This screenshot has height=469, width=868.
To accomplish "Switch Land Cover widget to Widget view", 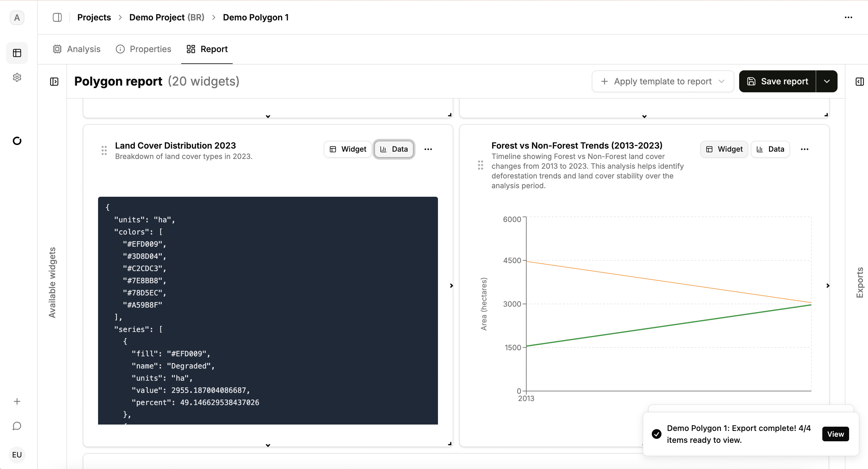I will click(x=348, y=149).
